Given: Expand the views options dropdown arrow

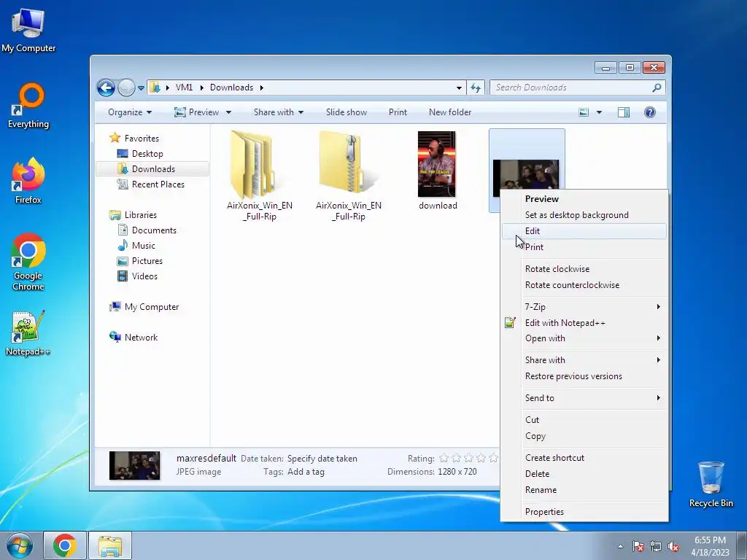Looking at the screenshot, I should point(600,112).
